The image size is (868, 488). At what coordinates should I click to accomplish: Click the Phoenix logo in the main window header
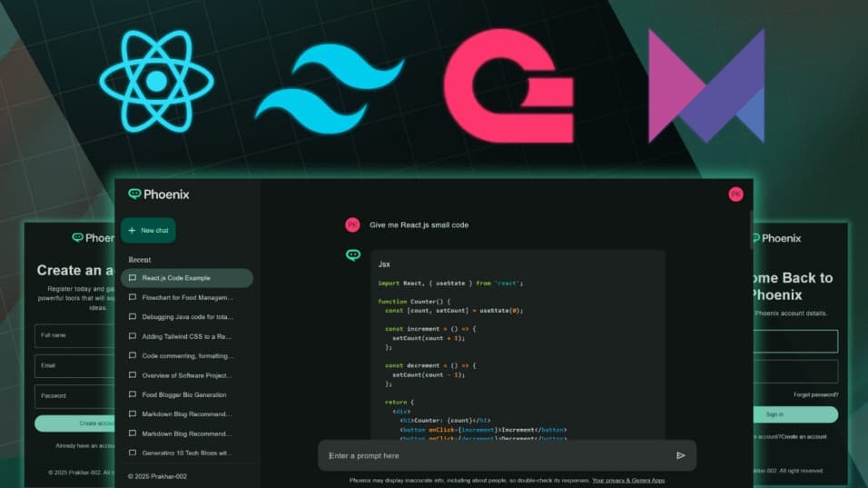click(x=159, y=194)
